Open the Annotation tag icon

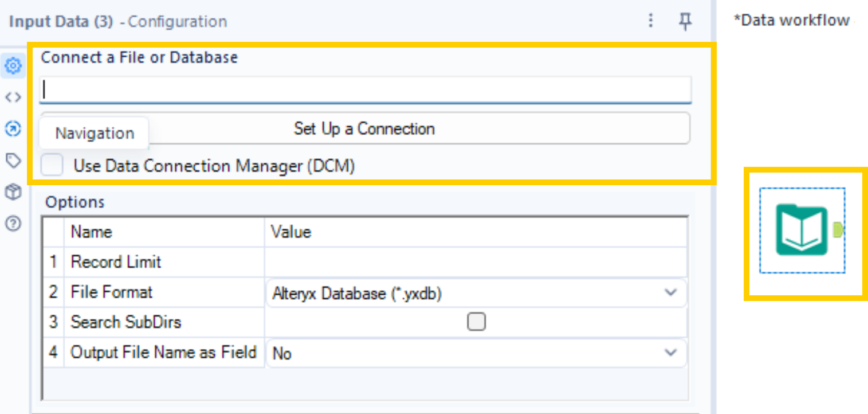point(13,161)
